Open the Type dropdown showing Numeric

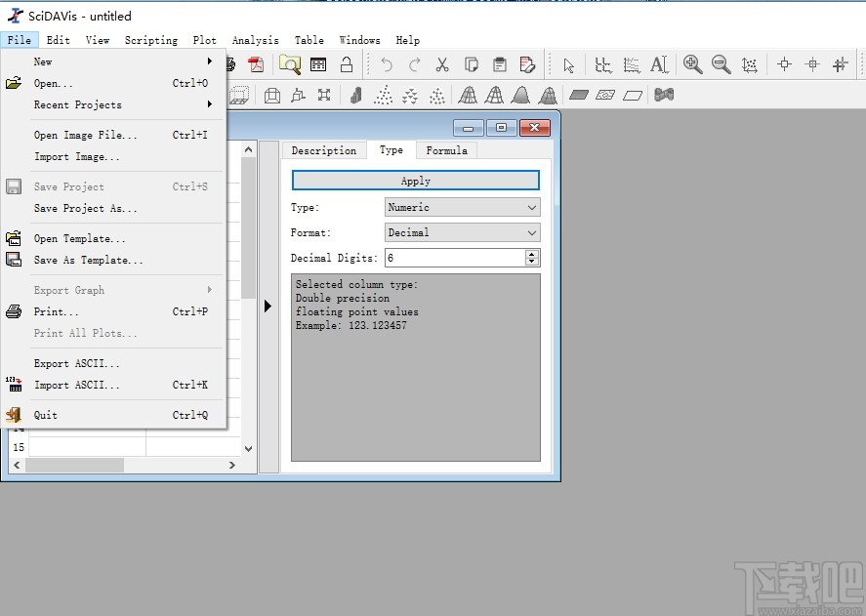463,207
